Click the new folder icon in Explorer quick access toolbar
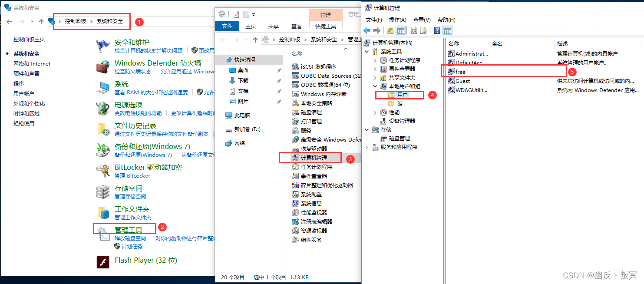This screenshot has width=644, height=284. [x=246, y=14]
